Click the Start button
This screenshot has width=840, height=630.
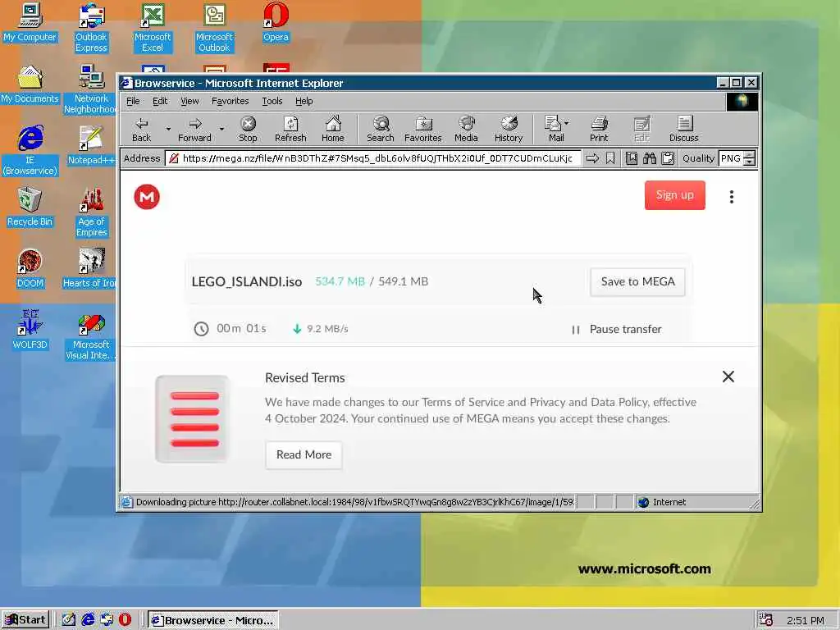tap(25, 620)
